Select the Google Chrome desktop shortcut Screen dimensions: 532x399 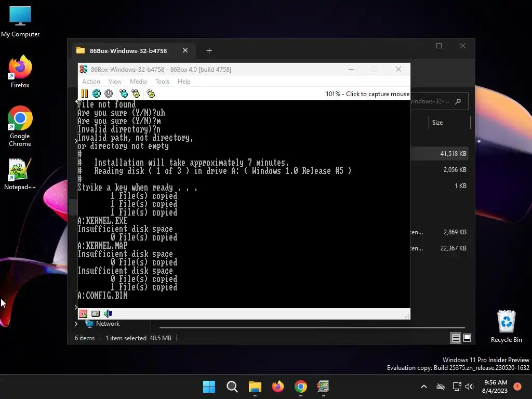tap(20, 126)
